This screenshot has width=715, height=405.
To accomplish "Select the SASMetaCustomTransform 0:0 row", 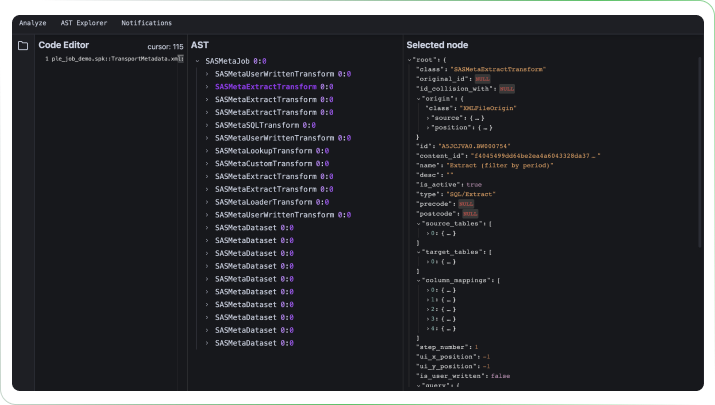I will [272, 163].
